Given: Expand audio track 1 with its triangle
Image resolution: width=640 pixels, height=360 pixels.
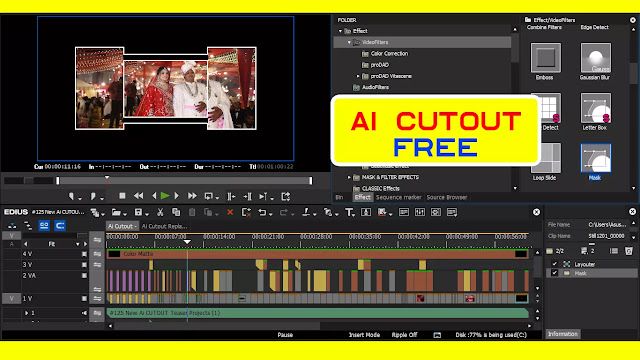Looking at the screenshot, I should click(27, 313).
